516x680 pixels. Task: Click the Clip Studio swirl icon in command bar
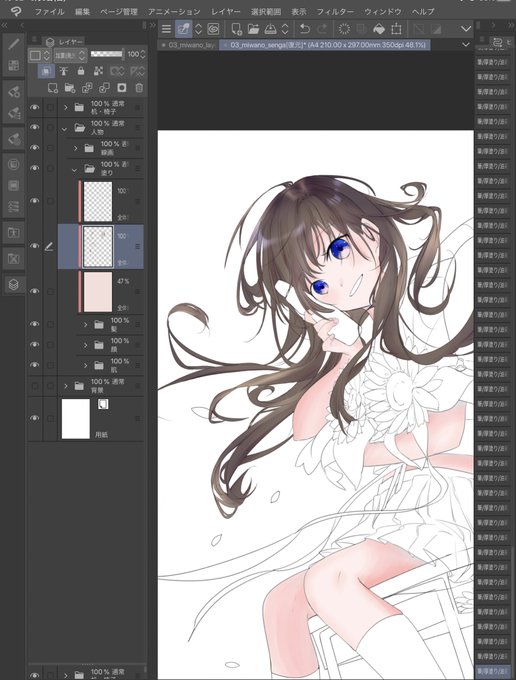point(213,29)
